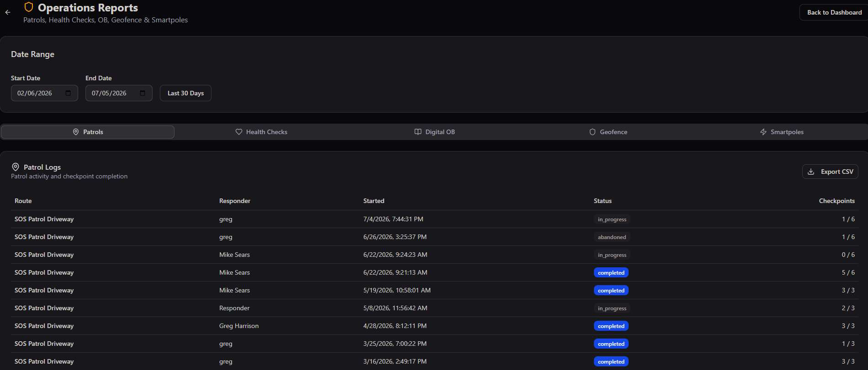Screen dimensions: 868x370
Task: Click the abandoned status badge
Action: [612, 237]
